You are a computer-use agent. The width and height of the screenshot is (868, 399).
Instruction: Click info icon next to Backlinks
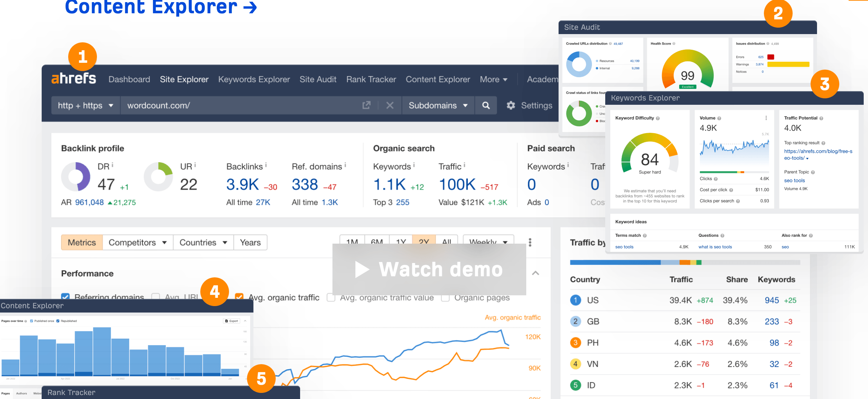tap(266, 165)
